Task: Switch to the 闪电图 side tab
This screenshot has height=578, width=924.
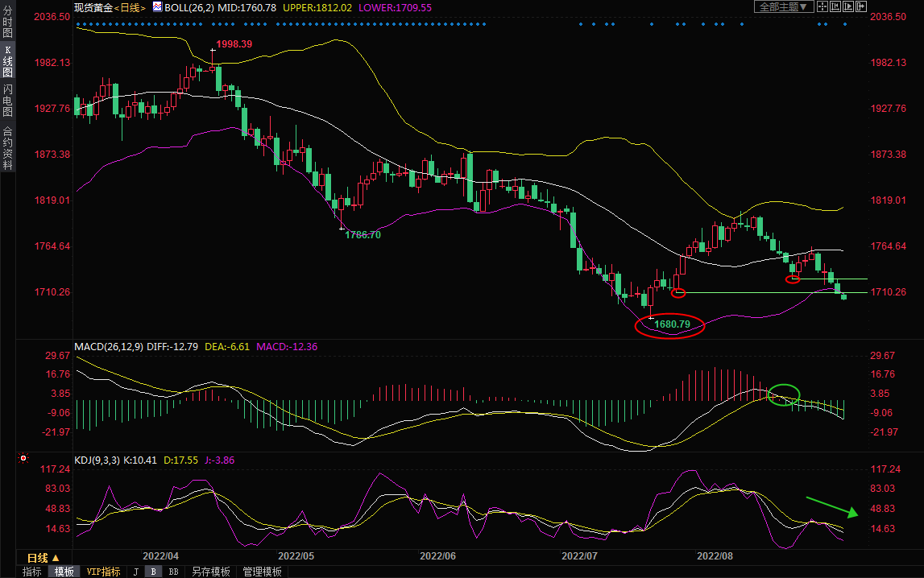Action: click(7, 100)
